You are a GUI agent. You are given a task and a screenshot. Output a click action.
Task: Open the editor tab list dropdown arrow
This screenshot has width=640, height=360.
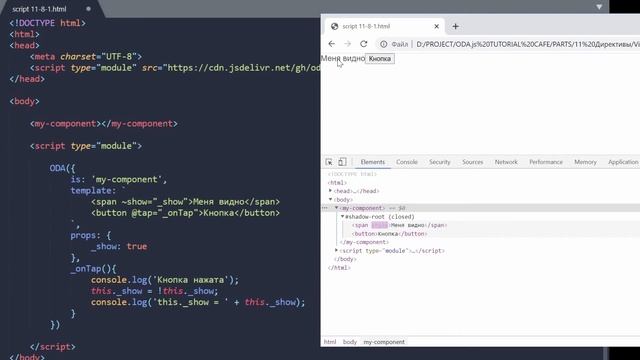pos(599,7)
